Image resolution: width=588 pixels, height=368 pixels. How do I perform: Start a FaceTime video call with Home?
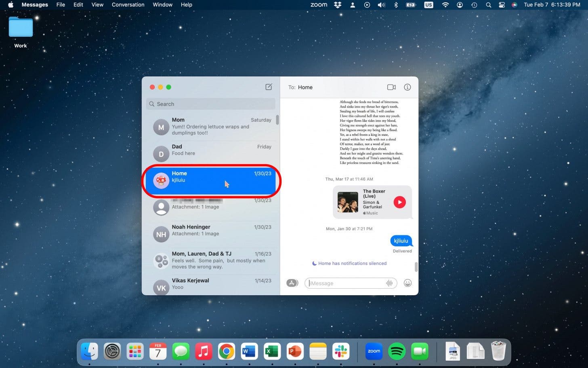[x=391, y=87]
